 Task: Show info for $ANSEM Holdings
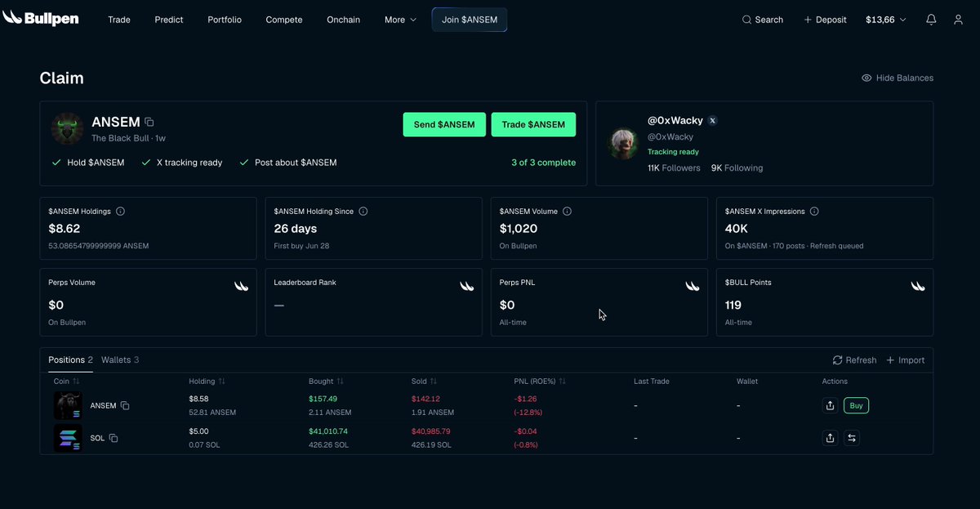[x=120, y=211]
